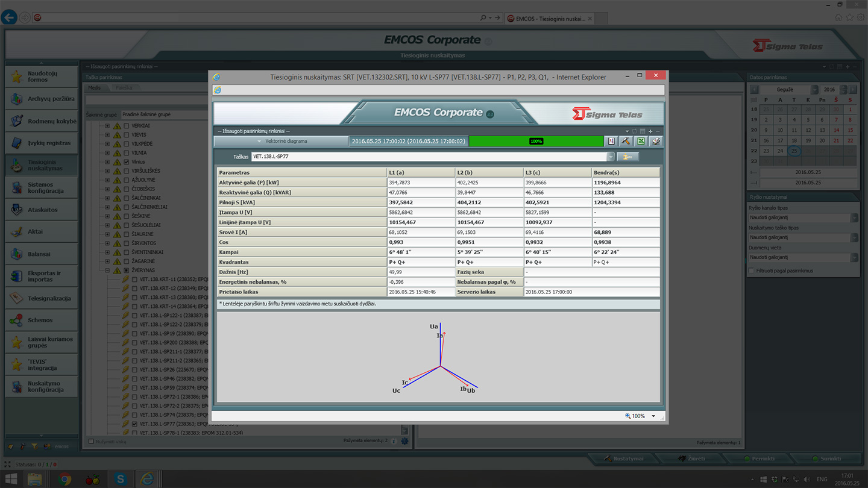
Task: Open Skype from Windows taskbar
Action: [x=121, y=480]
